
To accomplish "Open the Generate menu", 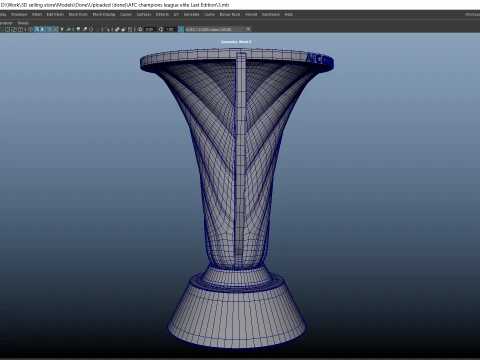I will [x=191, y=14].
